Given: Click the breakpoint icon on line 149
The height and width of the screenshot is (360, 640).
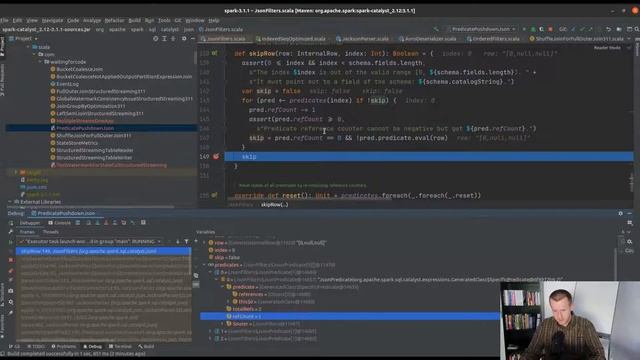Looking at the screenshot, I should [x=216, y=157].
